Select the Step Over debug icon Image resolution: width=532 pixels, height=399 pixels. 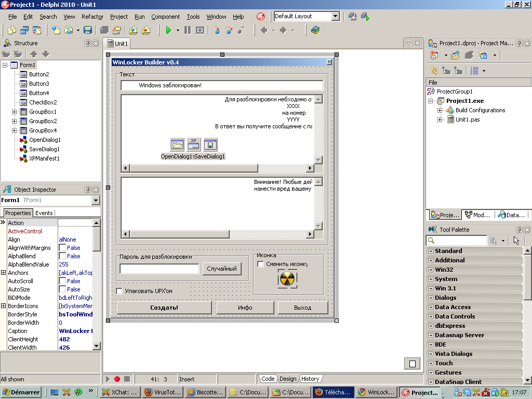(x=229, y=30)
